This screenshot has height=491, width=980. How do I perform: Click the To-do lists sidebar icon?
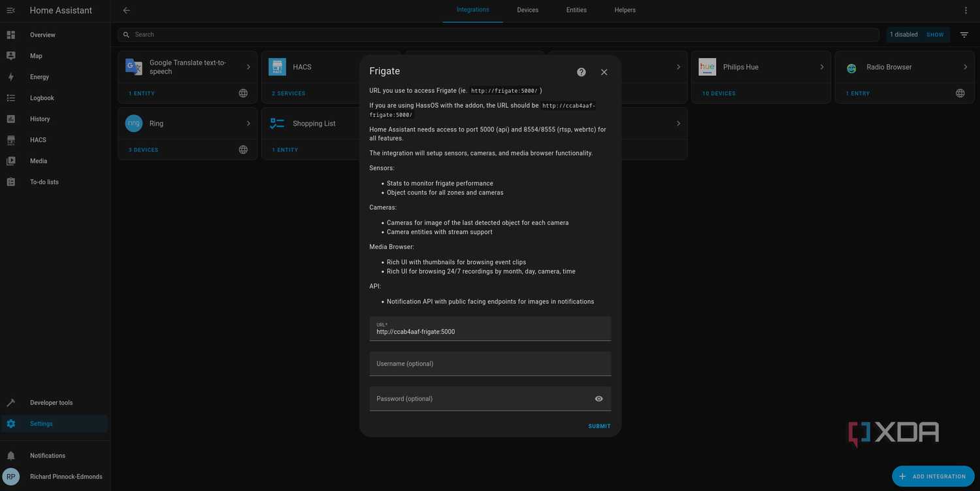click(10, 182)
